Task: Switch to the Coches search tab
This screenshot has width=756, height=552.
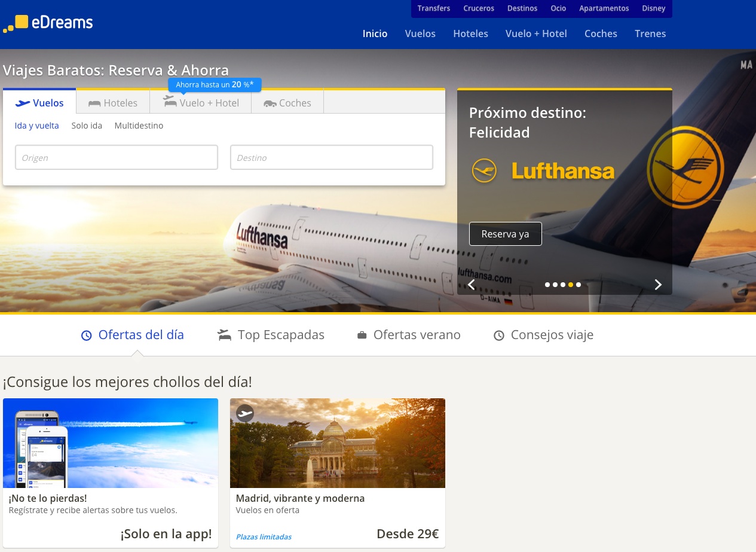Action: (287, 103)
